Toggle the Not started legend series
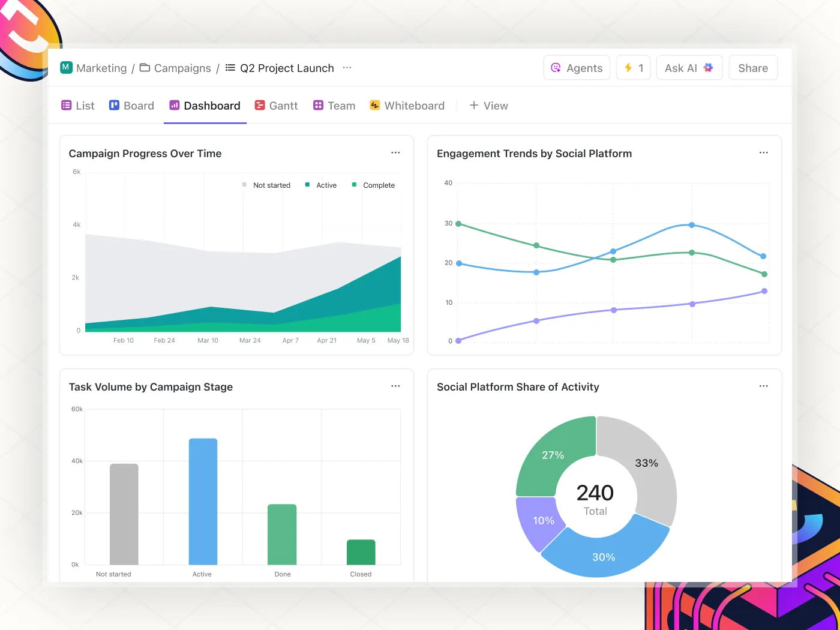The width and height of the screenshot is (840, 630). (266, 185)
